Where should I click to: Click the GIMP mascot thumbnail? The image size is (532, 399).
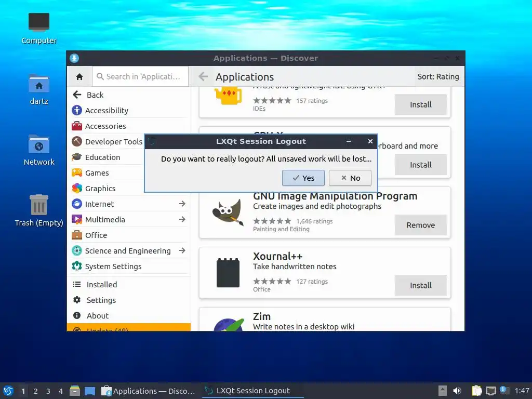point(228,212)
